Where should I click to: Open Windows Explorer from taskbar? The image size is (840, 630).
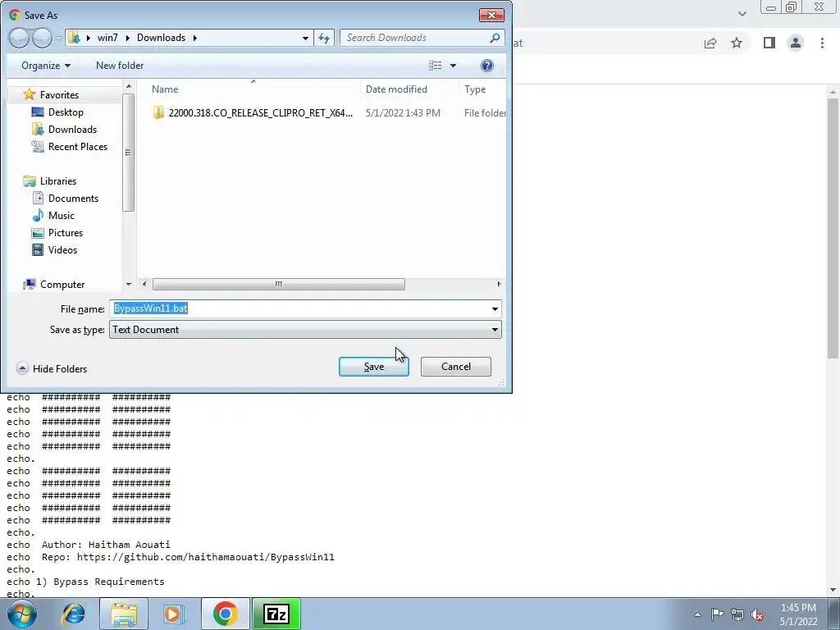(124, 614)
